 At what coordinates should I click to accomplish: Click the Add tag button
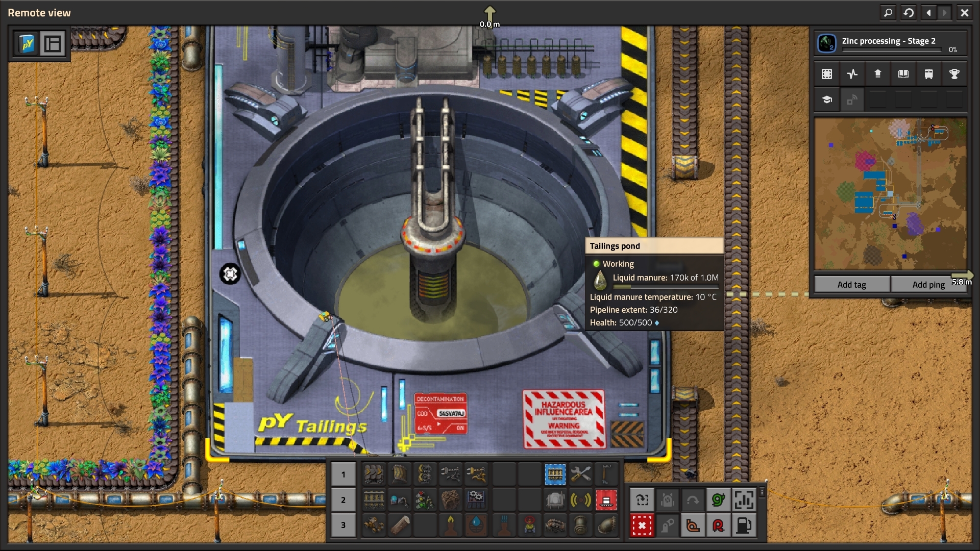tap(851, 285)
